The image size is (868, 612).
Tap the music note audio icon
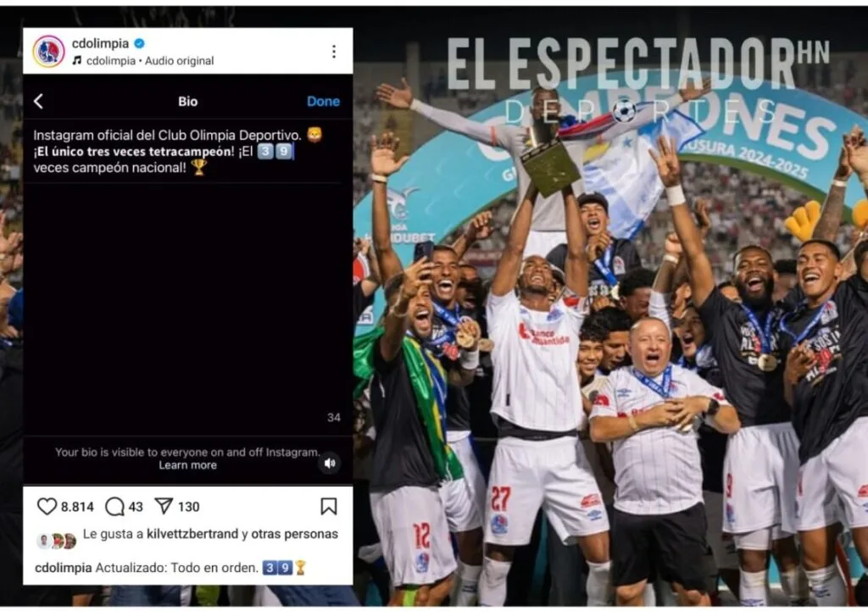[x=77, y=60]
